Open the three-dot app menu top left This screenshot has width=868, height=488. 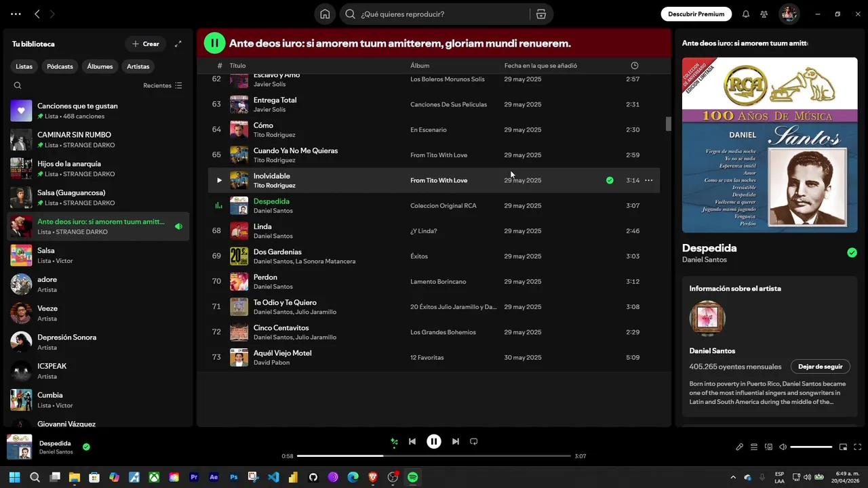(16, 14)
